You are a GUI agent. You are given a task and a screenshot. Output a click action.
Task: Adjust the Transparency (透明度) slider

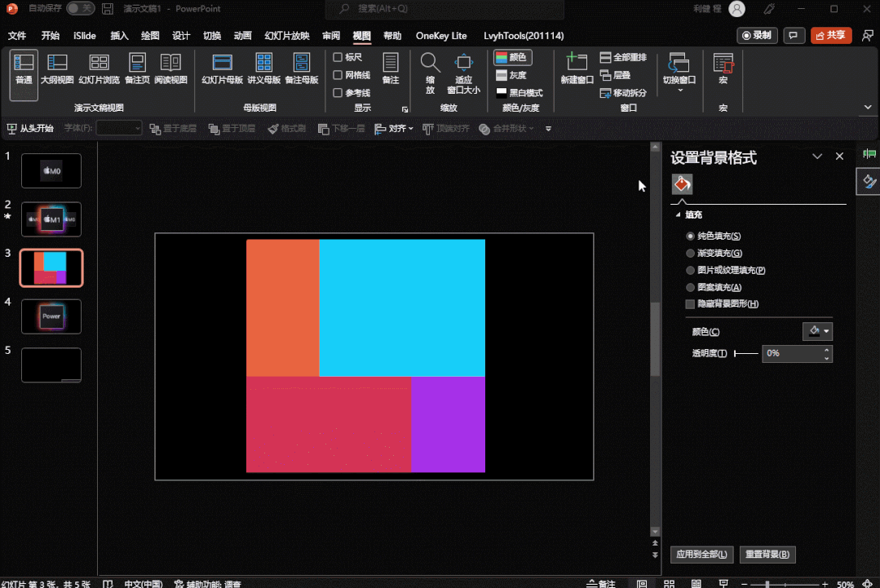coord(746,353)
